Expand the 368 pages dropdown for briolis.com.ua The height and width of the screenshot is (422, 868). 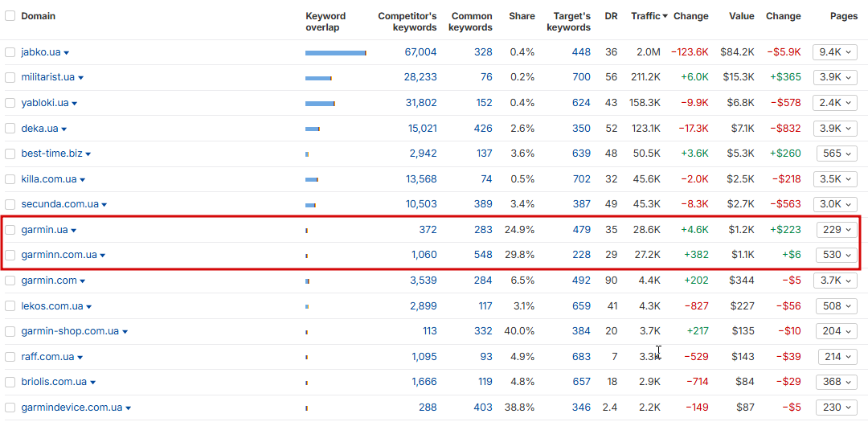point(837,382)
